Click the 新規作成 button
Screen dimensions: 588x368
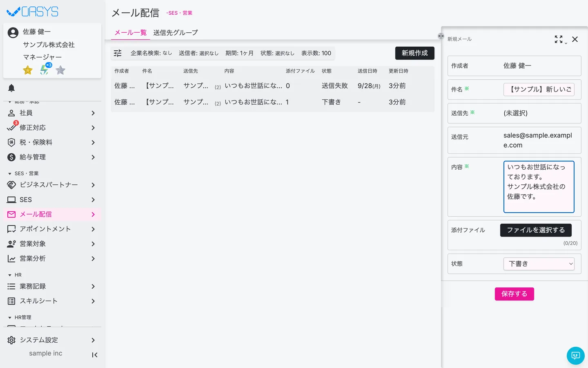[x=415, y=53]
